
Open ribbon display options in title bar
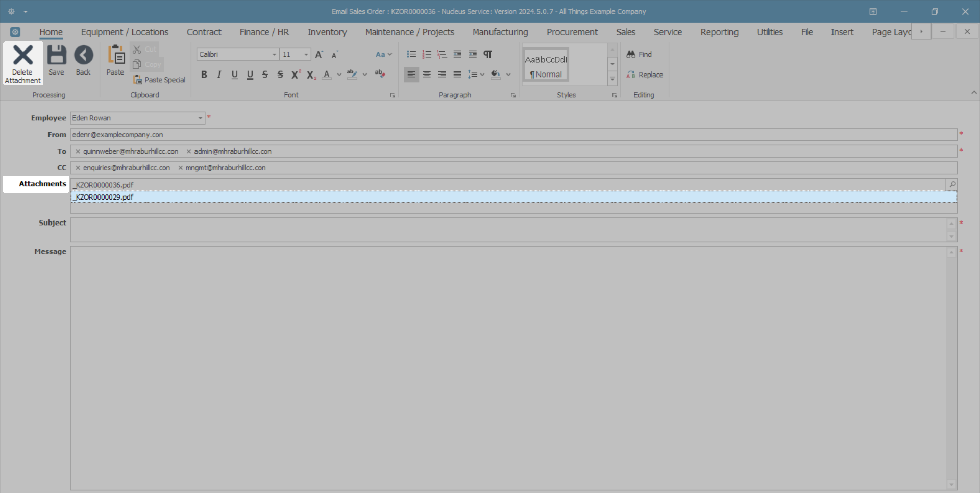point(873,11)
